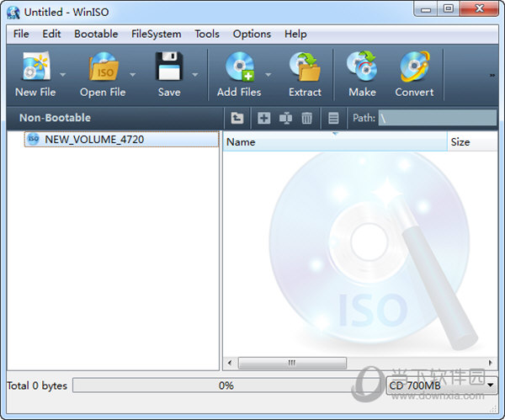Click the Make disc image icon
Viewport: 505px width, 420px height.
pos(362,66)
